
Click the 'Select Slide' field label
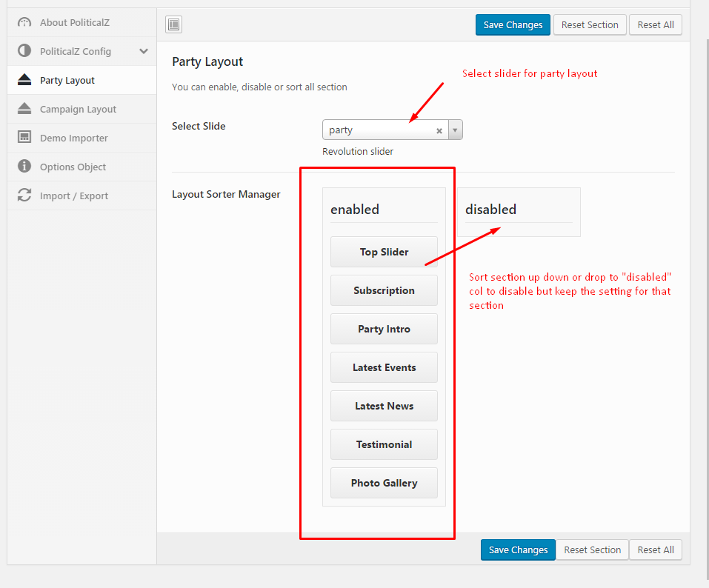pos(199,126)
